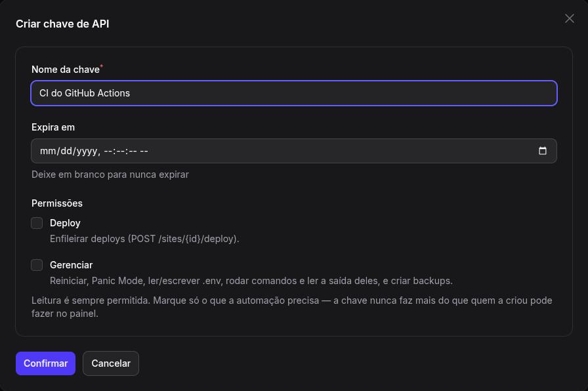
Task: Click the 'Reiniciar, Panic Mode' description text
Action: coord(251,281)
